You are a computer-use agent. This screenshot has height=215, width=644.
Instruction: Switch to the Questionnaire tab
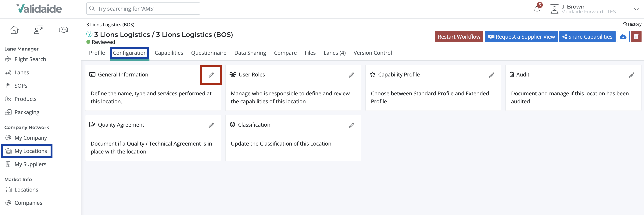pos(209,53)
